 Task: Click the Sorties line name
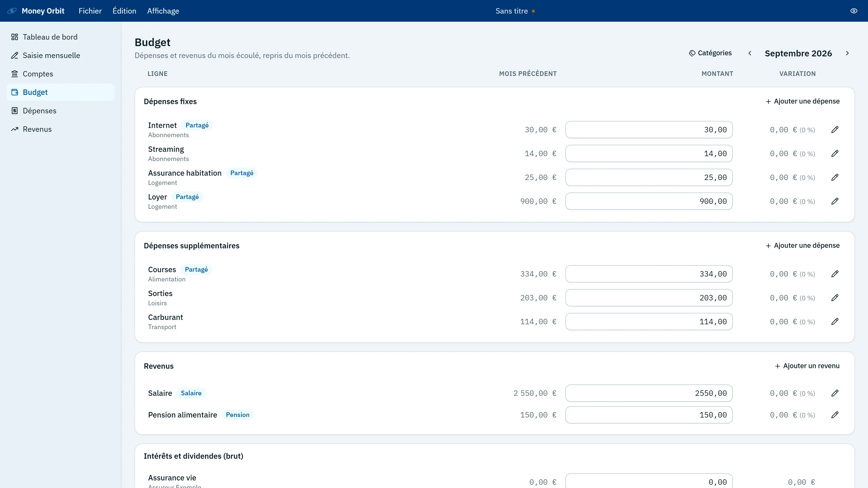[160, 294]
